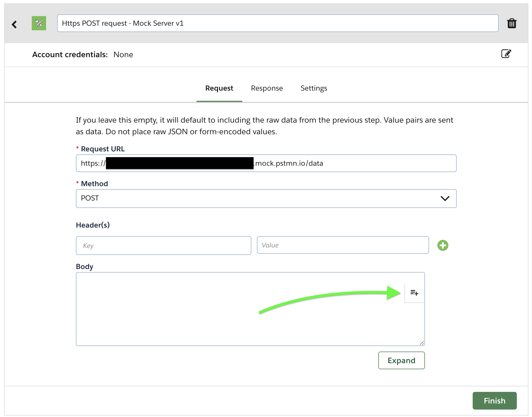Click the header Value input
Image resolution: width=532 pixels, height=417 pixels.
coord(342,245)
